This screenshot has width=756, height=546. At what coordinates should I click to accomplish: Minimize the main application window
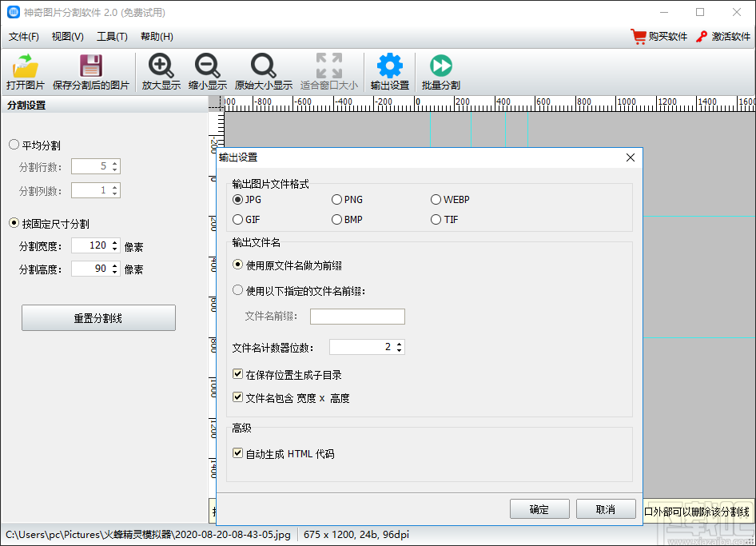[x=664, y=12]
